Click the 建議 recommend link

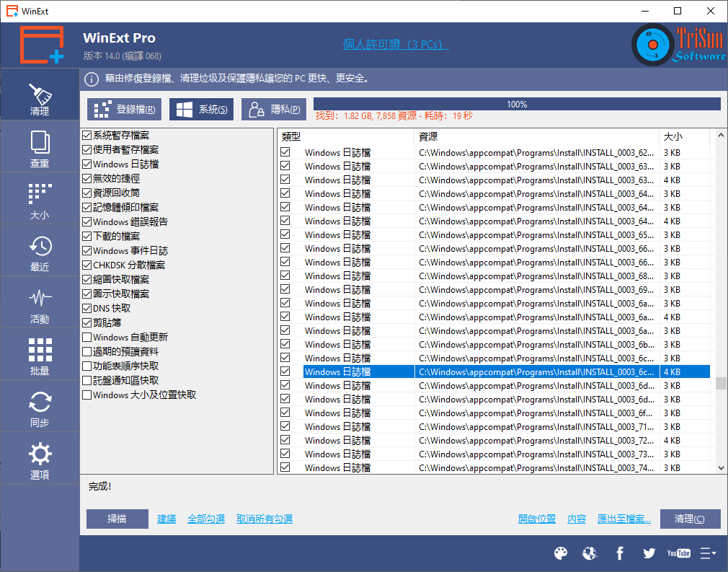click(x=167, y=519)
